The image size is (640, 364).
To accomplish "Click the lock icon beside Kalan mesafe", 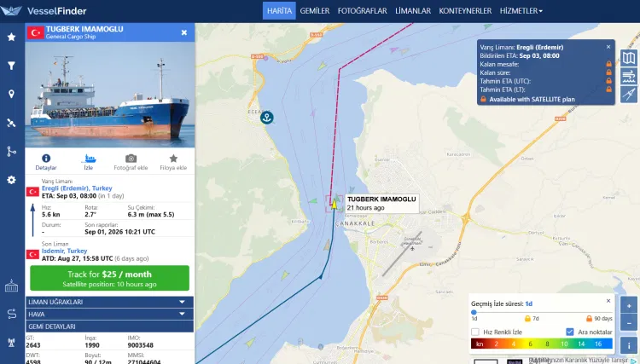I will (608, 64).
